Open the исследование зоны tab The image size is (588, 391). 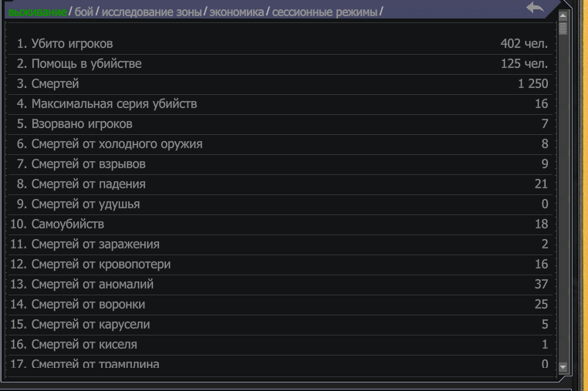click(x=151, y=12)
